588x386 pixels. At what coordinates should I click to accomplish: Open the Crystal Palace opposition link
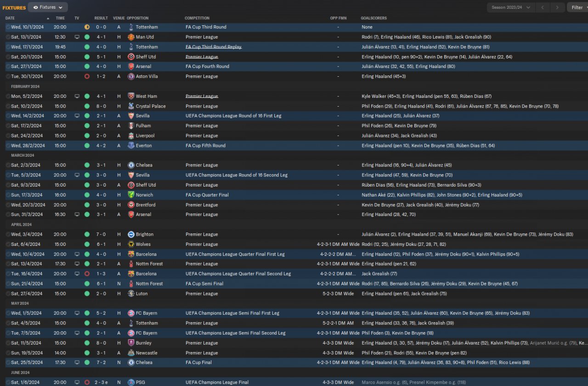pos(151,106)
